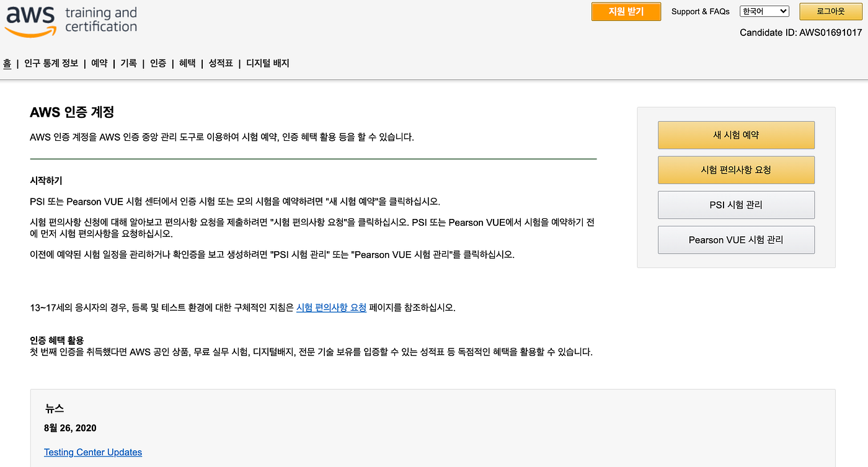Image resolution: width=868 pixels, height=467 pixels.
Task: Click the 새 시험 예약 button
Action: (x=736, y=135)
